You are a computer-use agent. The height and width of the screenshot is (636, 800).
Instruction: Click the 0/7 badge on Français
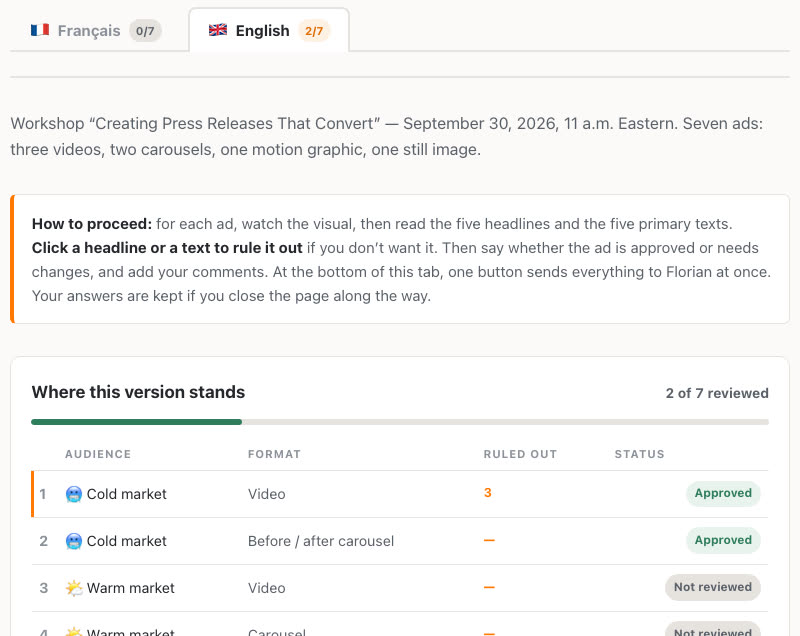pyautogui.click(x=145, y=31)
